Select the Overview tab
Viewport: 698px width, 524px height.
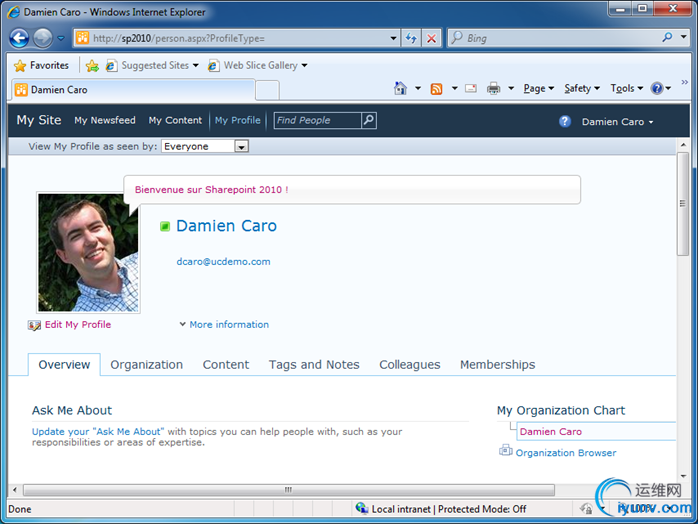[64, 365]
